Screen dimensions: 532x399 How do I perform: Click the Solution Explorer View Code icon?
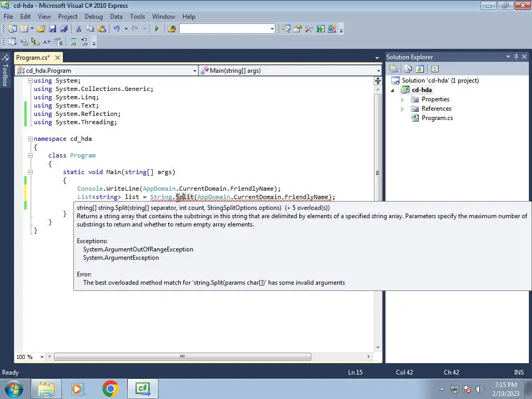(435, 69)
